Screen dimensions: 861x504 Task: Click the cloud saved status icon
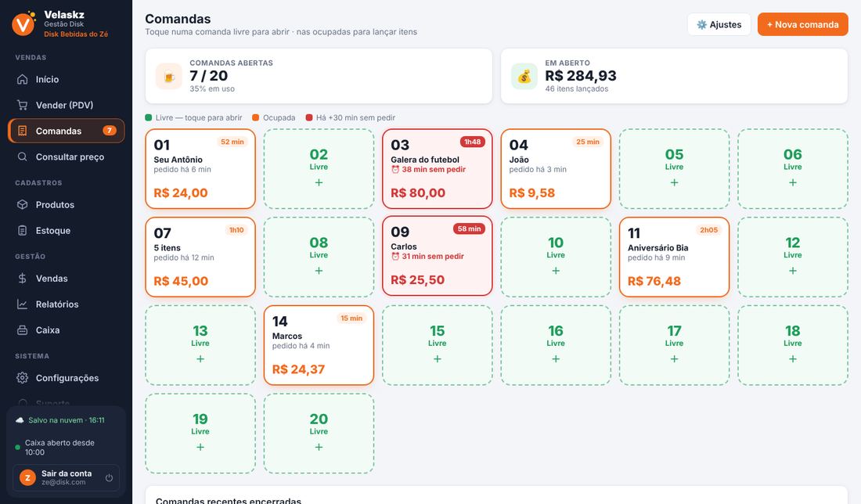point(20,420)
